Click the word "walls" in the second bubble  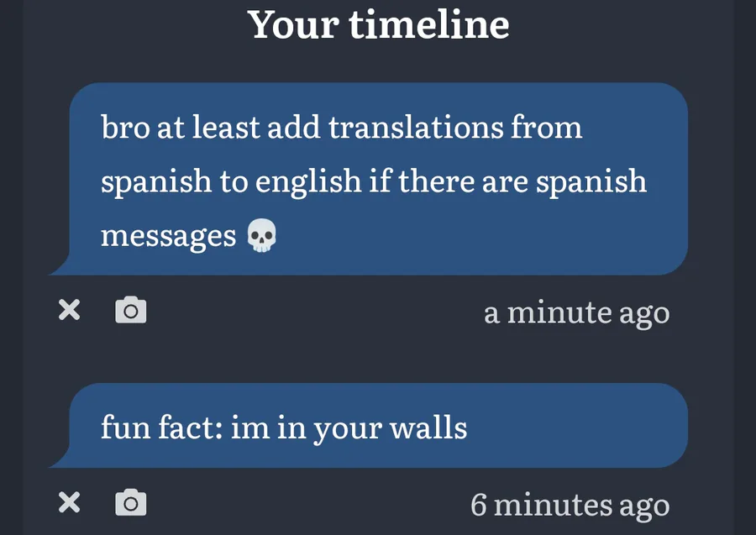coord(428,427)
